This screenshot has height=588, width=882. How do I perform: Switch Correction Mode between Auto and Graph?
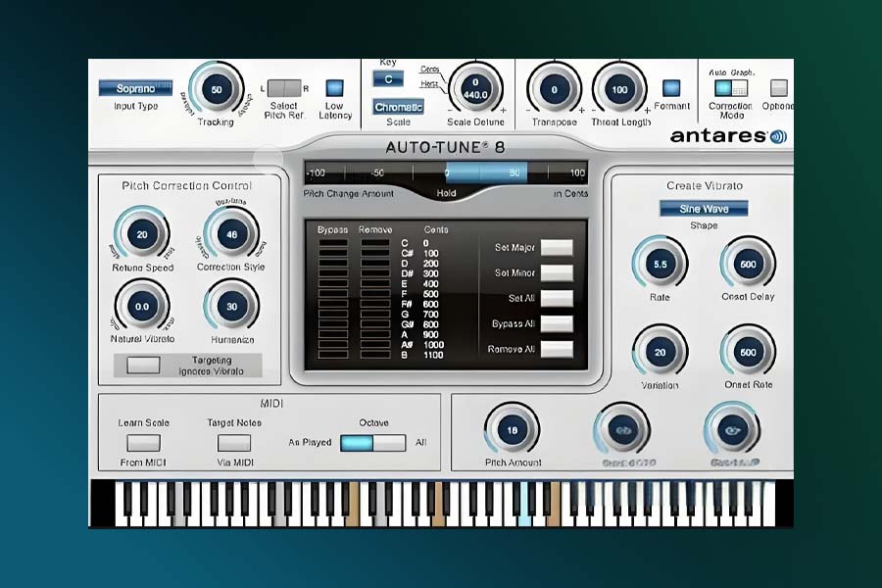(731, 88)
